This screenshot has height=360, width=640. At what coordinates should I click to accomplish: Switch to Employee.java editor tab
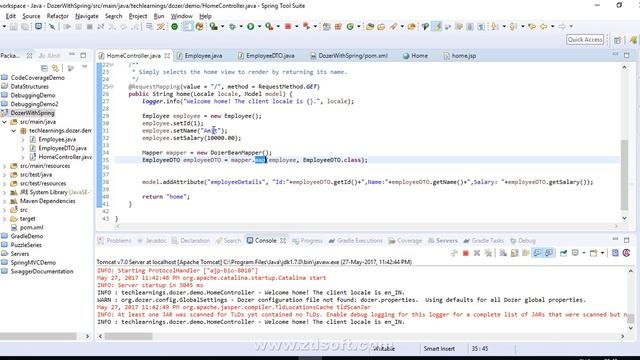(x=200, y=56)
